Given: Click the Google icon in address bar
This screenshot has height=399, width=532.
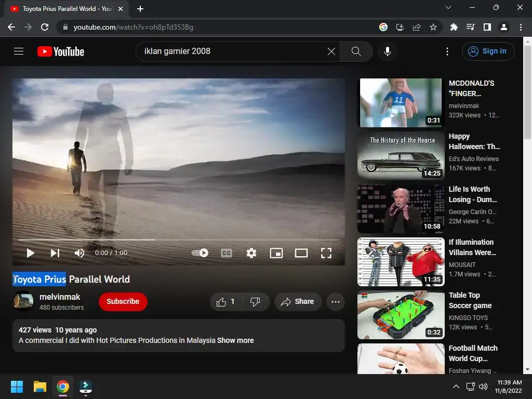Looking at the screenshot, I should pyautogui.click(x=383, y=27).
